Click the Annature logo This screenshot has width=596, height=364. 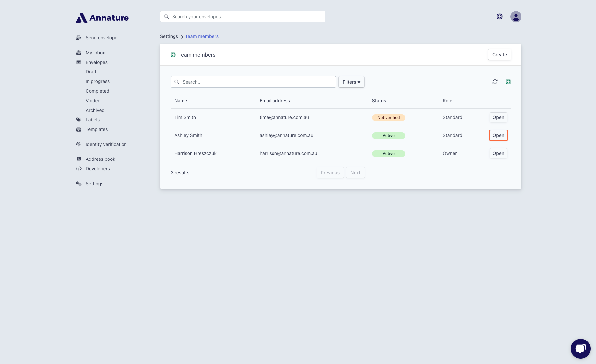click(102, 18)
